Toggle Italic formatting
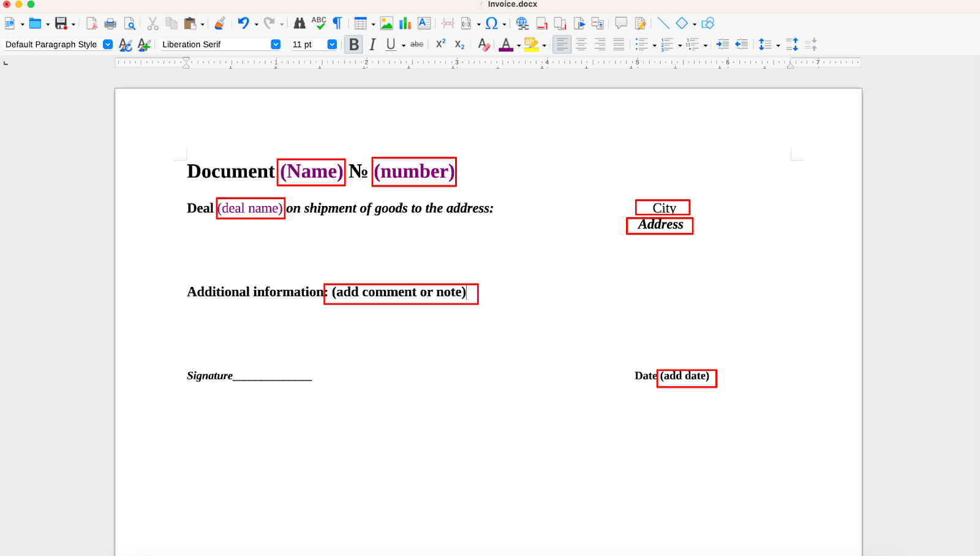 372,45
